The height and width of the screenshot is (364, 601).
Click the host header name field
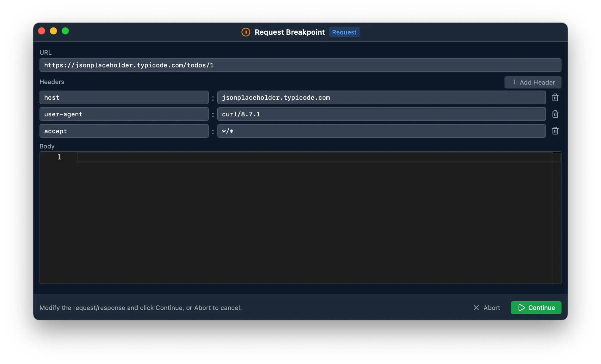tap(124, 97)
